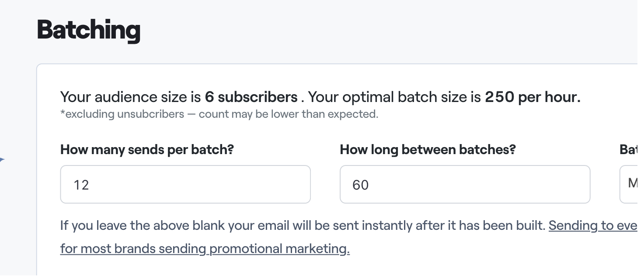644x278 pixels.
Task: Click the 'count may be lower than expected' note
Action: (289, 114)
